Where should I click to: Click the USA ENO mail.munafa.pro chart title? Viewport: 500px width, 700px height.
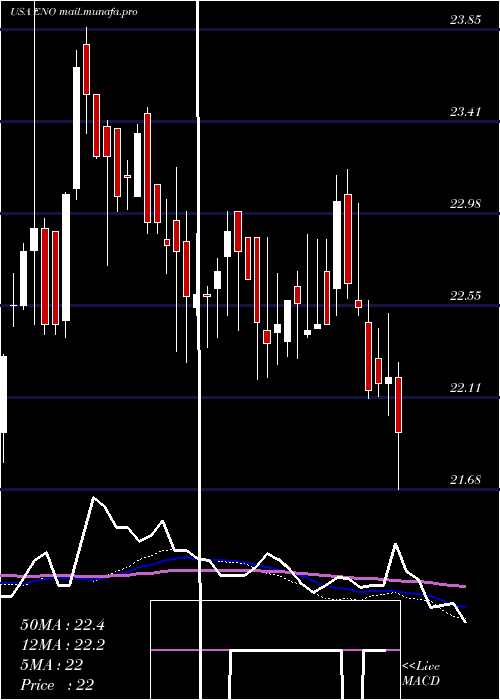point(74,12)
